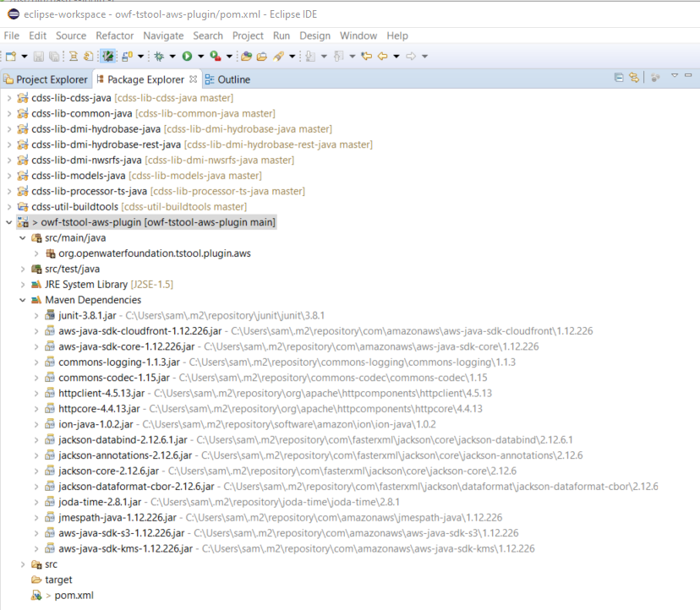Expand the src folder near the bottom
Screen dimensions: 700x610
point(23,564)
